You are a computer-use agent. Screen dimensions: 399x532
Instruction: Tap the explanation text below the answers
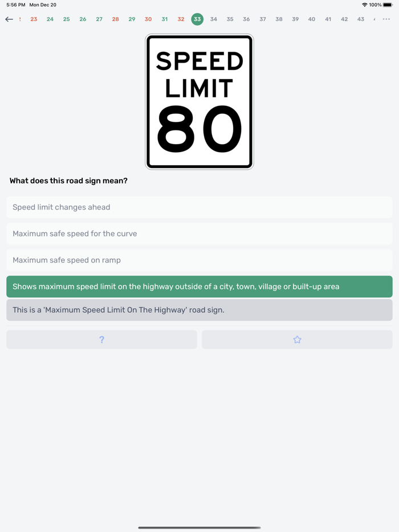pos(199,309)
